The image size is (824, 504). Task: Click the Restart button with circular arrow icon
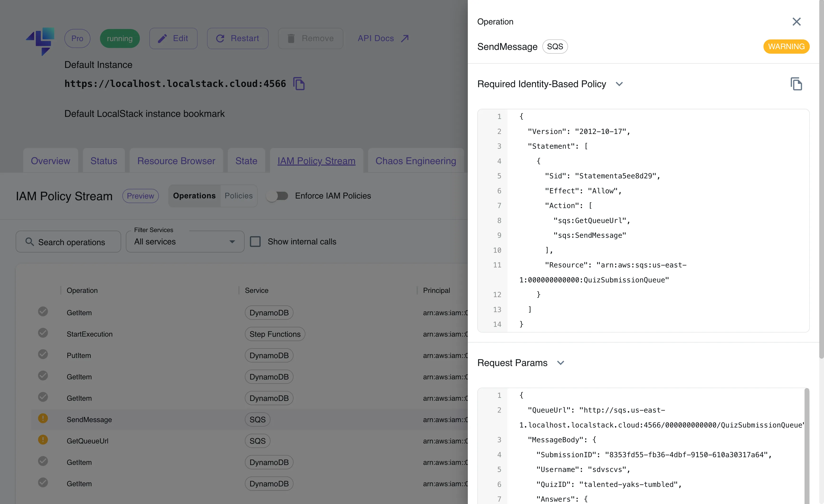(x=238, y=38)
